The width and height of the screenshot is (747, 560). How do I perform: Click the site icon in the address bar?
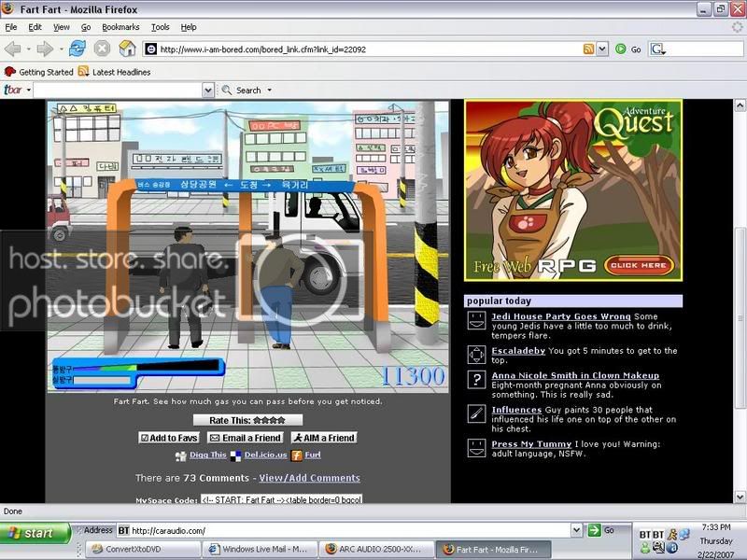150,49
